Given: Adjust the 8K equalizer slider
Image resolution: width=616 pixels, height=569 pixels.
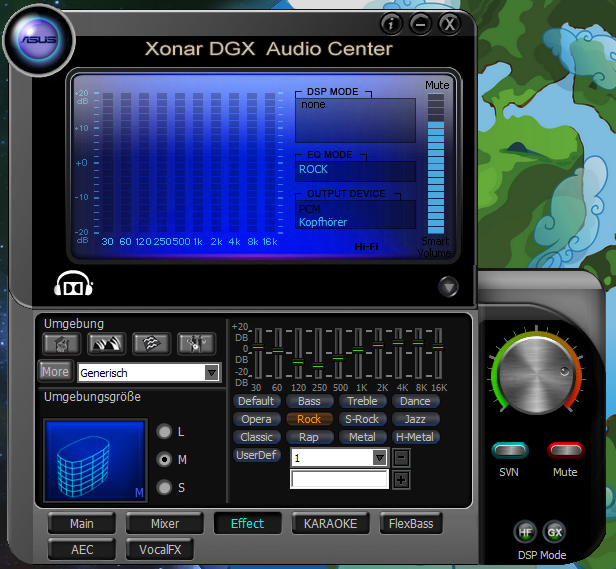Looking at the screenshot, I should click(418, 343).
